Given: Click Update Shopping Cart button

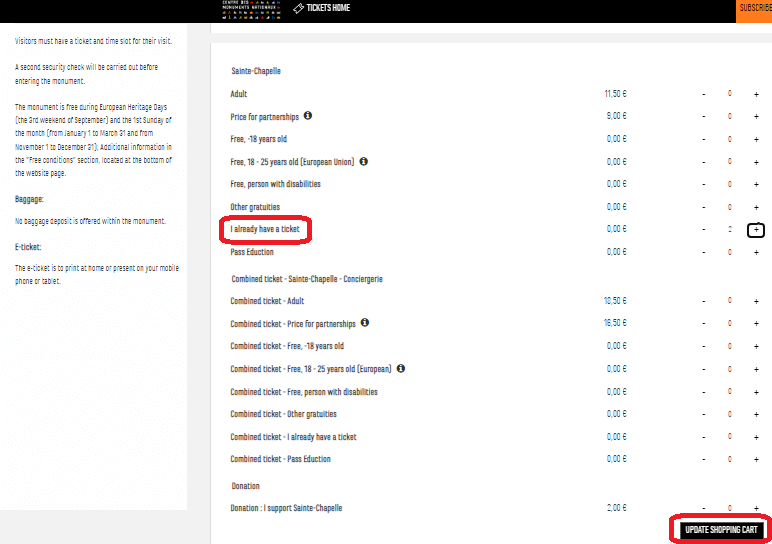Looking at the screenshot, I should tap(721, 530).
